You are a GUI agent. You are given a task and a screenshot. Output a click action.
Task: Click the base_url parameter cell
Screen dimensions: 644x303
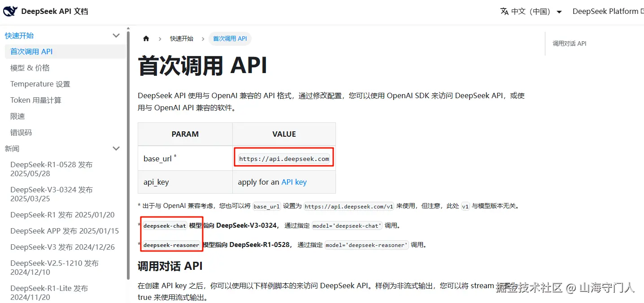(185, 158)
